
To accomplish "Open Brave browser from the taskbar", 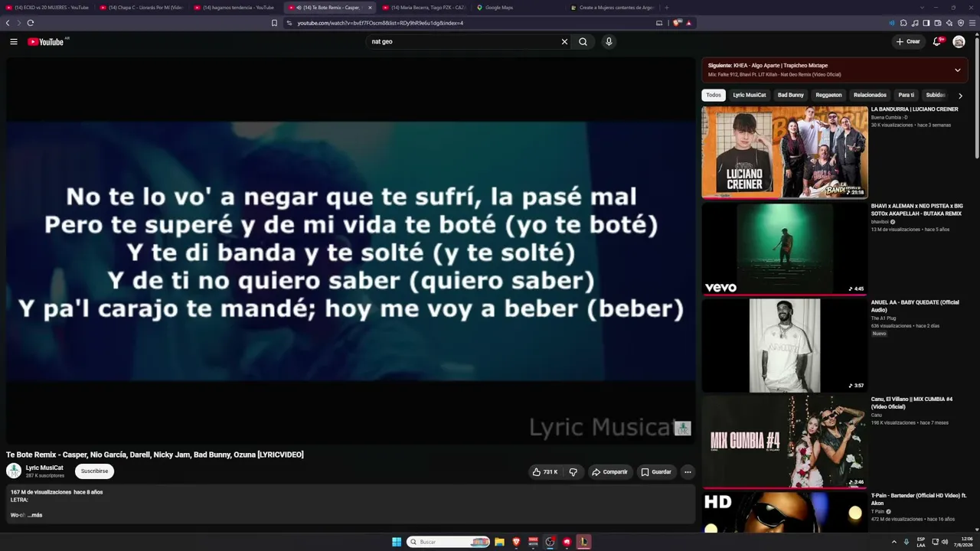I will (516, 542).
